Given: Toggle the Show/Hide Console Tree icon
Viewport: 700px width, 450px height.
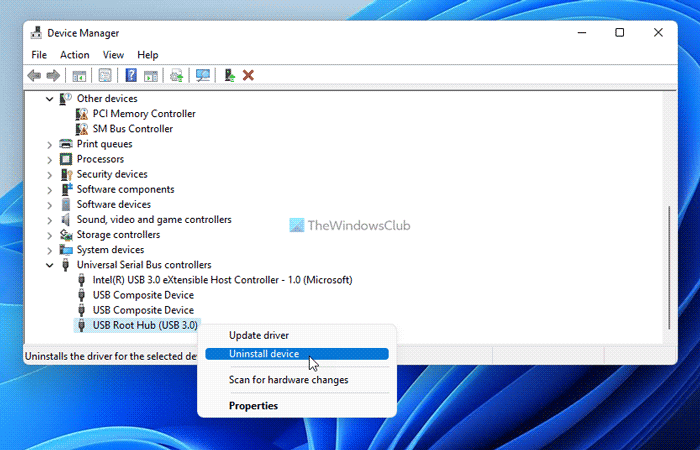Looking at the screenshot, I should (79, 75).
